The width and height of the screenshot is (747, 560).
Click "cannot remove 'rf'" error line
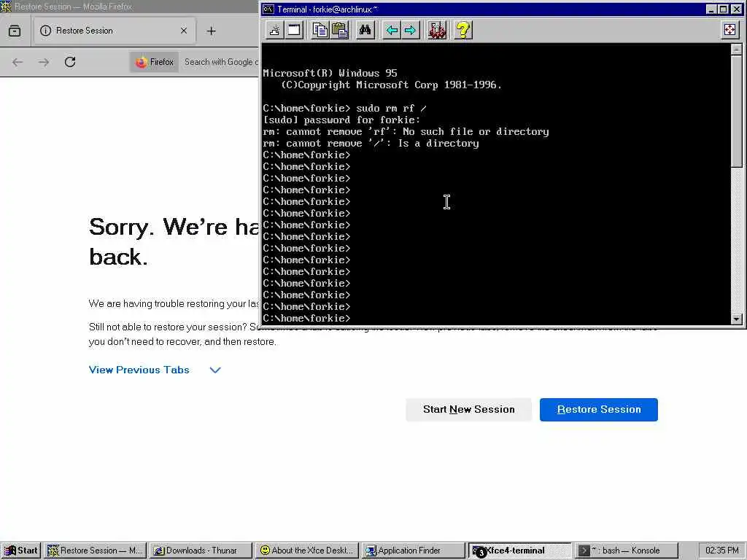[406, 131]
